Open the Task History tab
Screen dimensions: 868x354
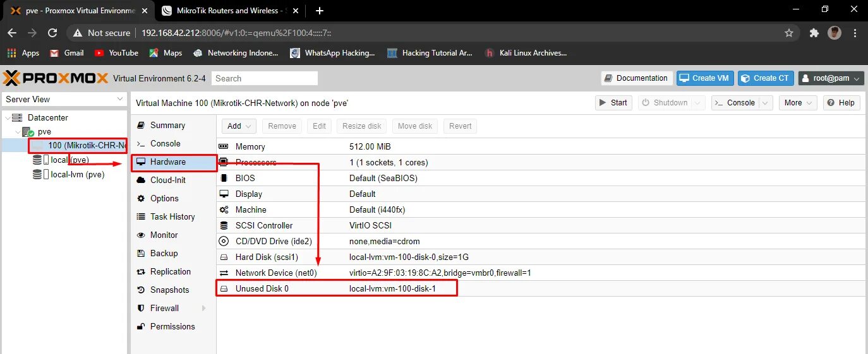pos(172,217)
